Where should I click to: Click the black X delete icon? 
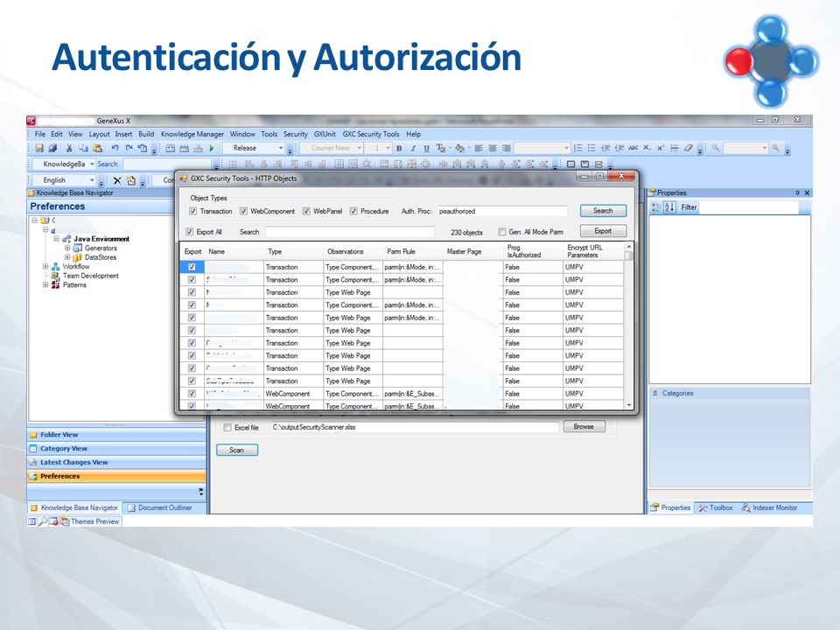tap(117, 180)
